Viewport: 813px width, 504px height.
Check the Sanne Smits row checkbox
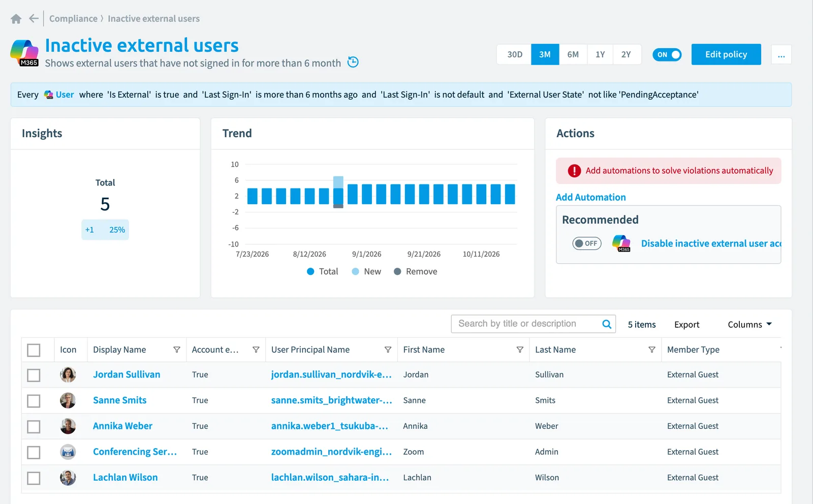(x=34, y=401)
